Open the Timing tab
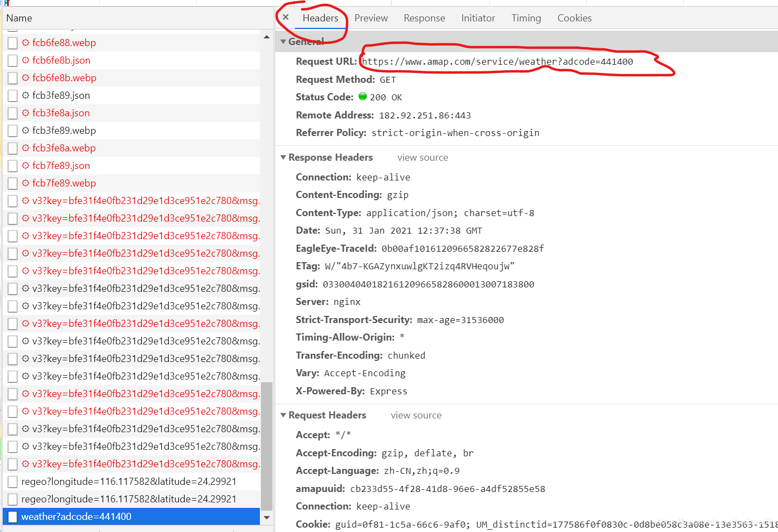This screenshot has height=532, width=778. click(526, 18)
